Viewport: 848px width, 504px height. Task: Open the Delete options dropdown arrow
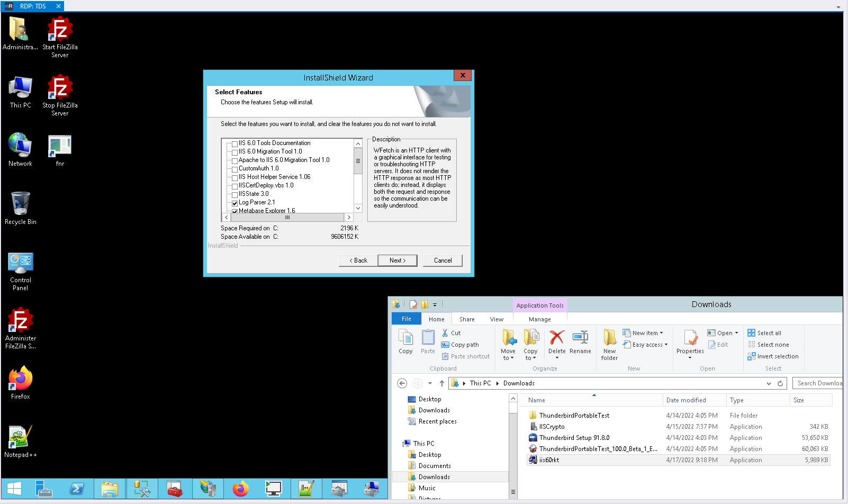pyautogui.click(x=557, y=358)
